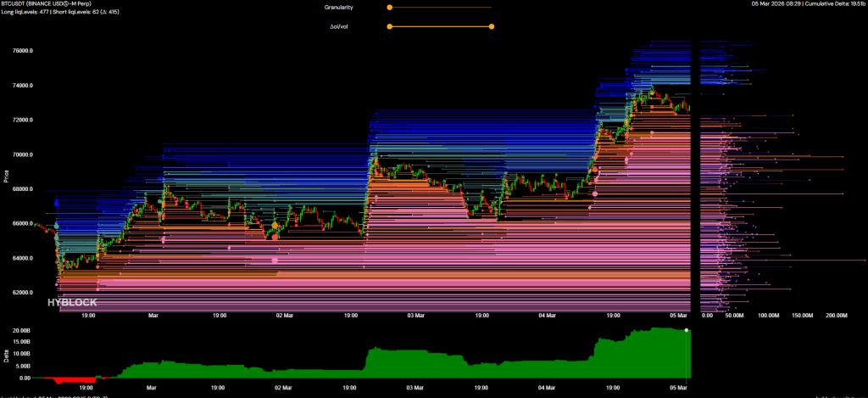Click the 62000.0 price axis label
The height and width of the screenshot is (398, 868).
pos(21,292)
